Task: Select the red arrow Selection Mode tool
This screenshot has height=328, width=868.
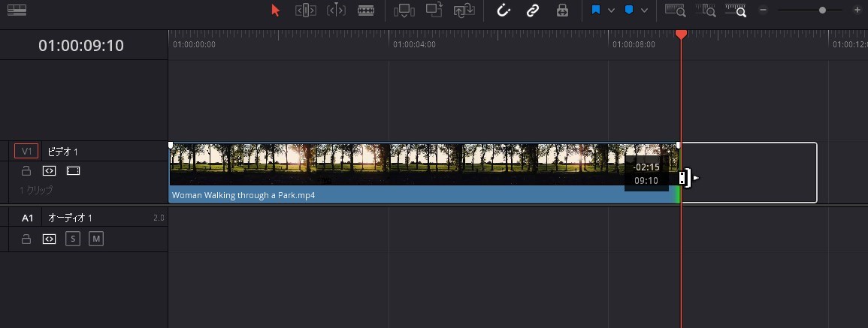Action: 276,10
